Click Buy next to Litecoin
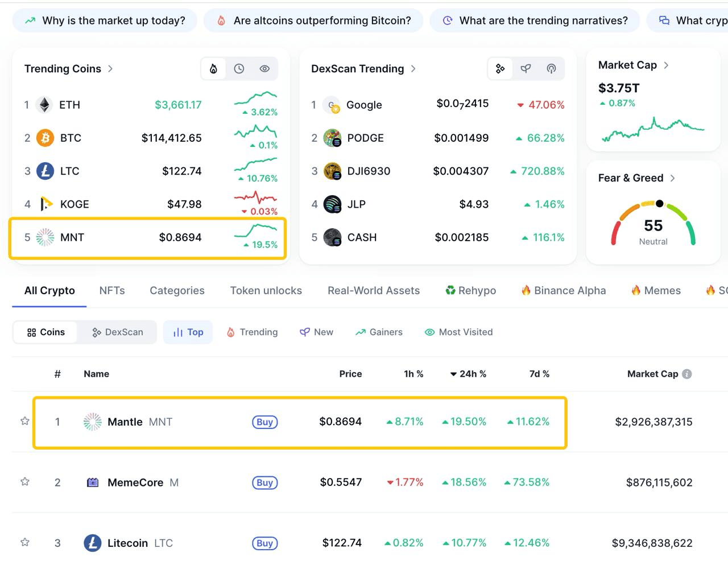The width and height of the screenshot is (728, 565). (265, 543)
